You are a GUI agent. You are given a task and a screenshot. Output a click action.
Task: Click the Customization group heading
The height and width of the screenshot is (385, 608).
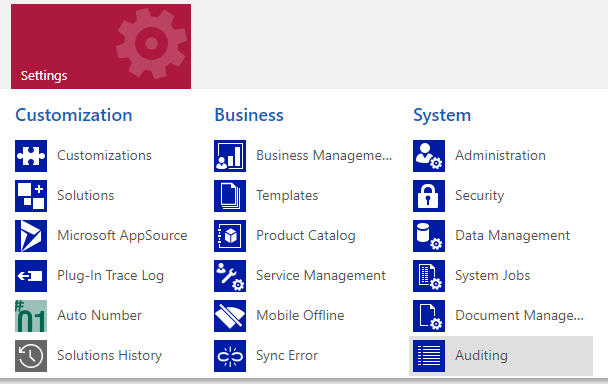point(74,115)
